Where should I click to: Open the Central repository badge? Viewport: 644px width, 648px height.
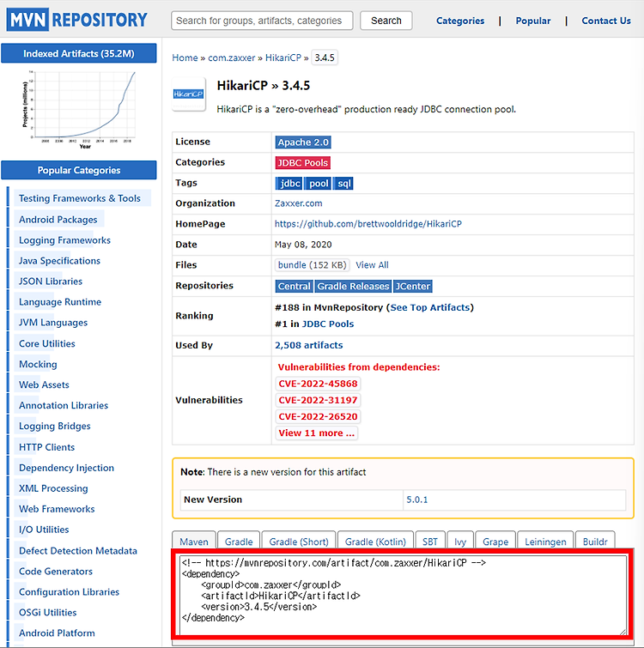[x=294, y=286]
